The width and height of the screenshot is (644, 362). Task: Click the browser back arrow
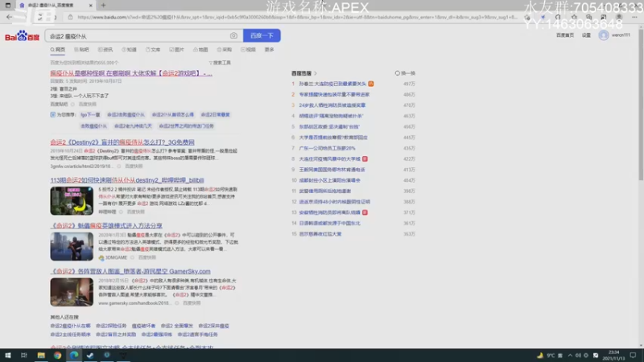pos(9,17)
